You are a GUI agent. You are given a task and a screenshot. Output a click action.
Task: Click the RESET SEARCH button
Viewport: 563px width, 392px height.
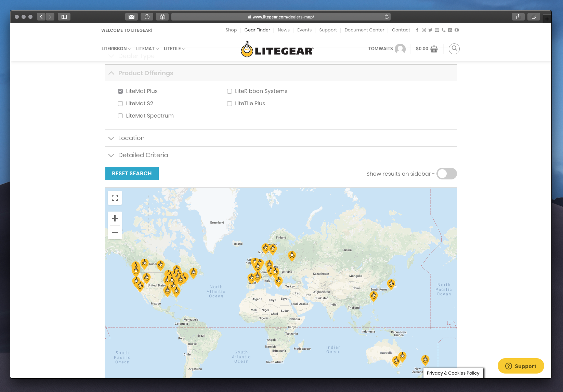click(x=132, y=173)
